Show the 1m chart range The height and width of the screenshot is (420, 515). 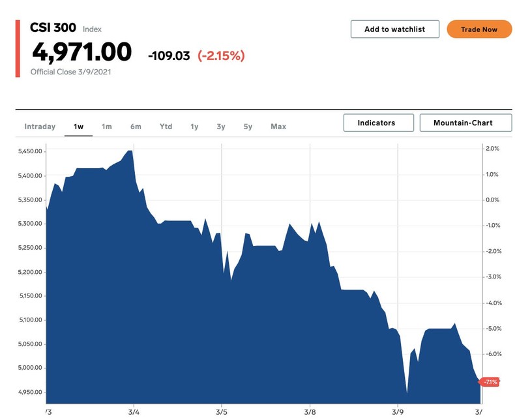[107, 127]
